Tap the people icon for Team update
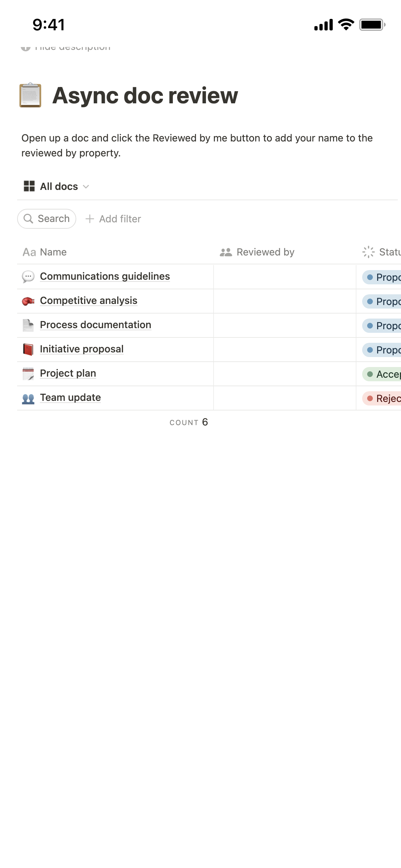The width and height of the screenshot is (401, 868). (x=28, y=398)
